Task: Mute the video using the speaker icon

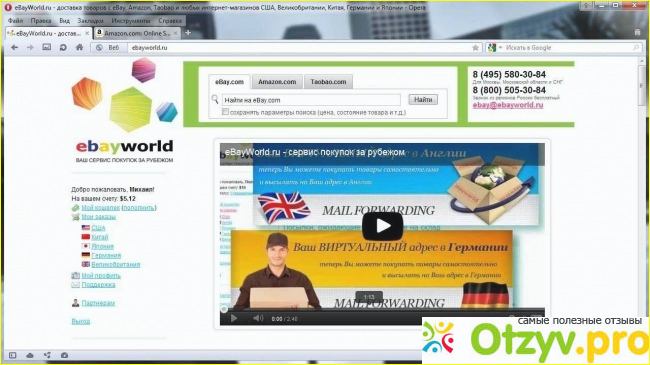Action: coord(258,318)
